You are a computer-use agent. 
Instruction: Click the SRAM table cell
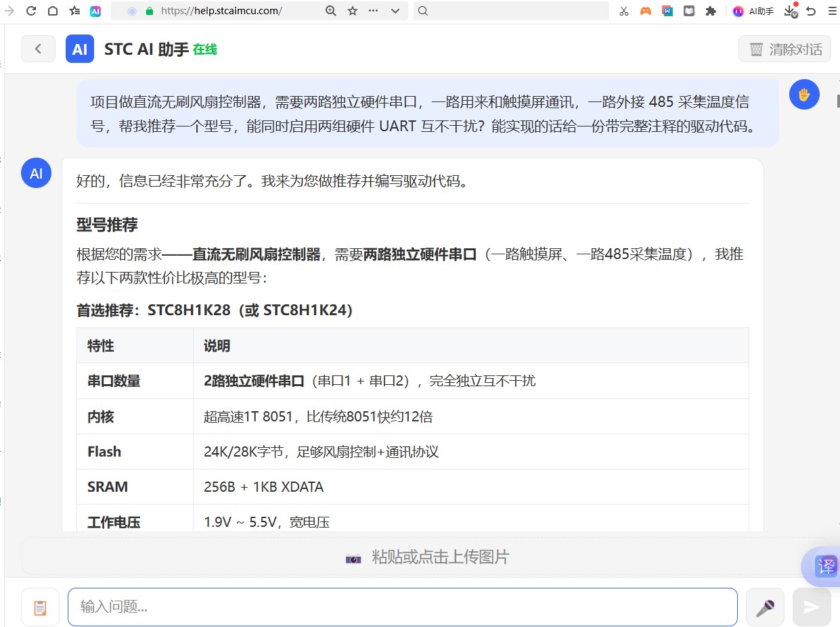point(135,487)
